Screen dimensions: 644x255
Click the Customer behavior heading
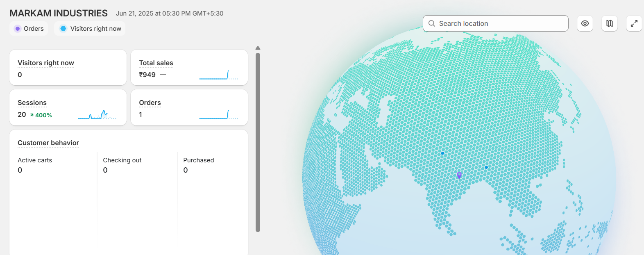tap(48, 143)
